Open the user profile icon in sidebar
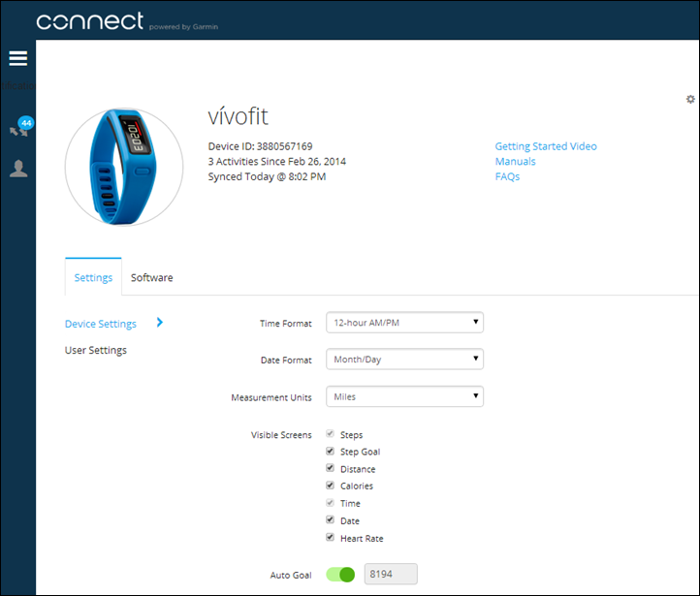 point(18,169)
